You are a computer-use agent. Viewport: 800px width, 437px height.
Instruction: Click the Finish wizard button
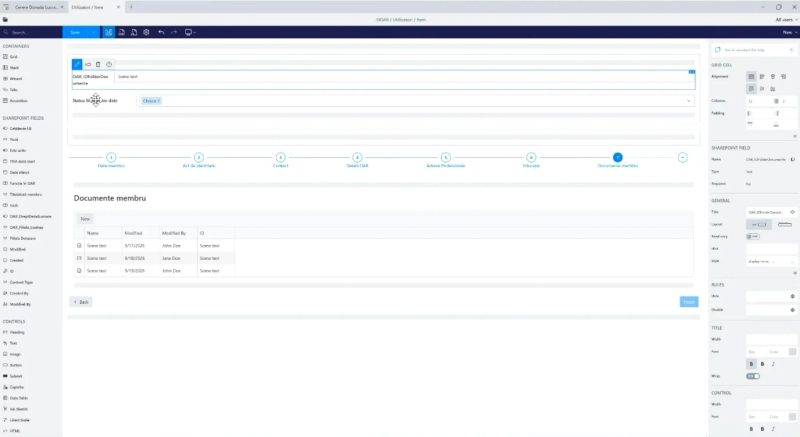click(x=689, y=302)
